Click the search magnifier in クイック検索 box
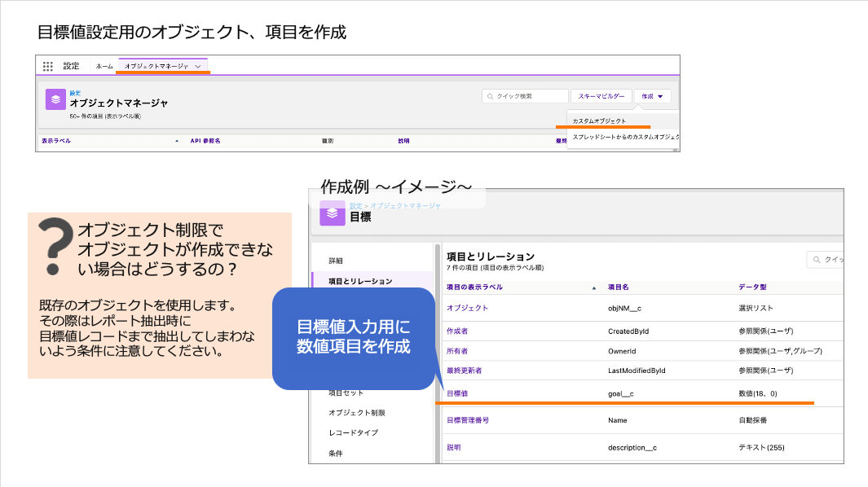The image size is (868, 487). (490, 96)
